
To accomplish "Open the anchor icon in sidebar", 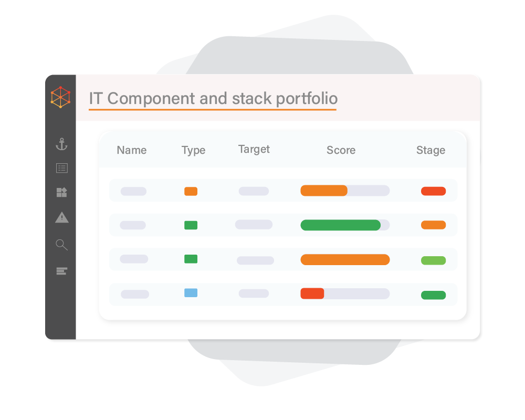I will [62, 144].
